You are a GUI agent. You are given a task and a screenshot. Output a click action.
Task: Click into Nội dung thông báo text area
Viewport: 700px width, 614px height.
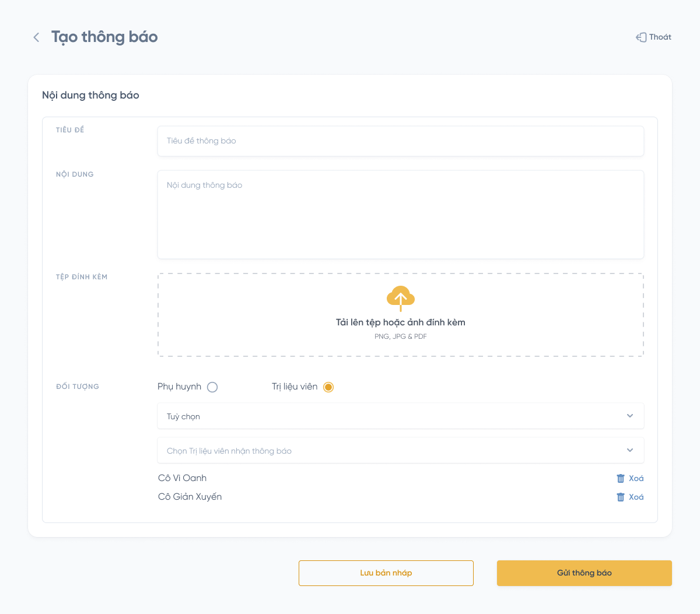400,215
